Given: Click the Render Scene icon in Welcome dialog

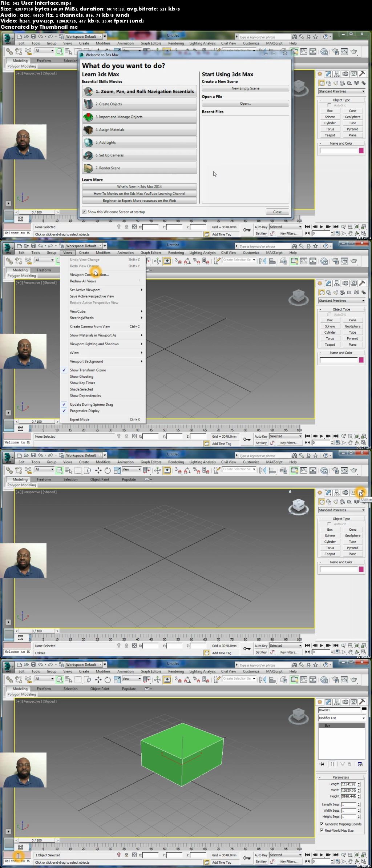Looking at the screenshot, I should (88, 168).
